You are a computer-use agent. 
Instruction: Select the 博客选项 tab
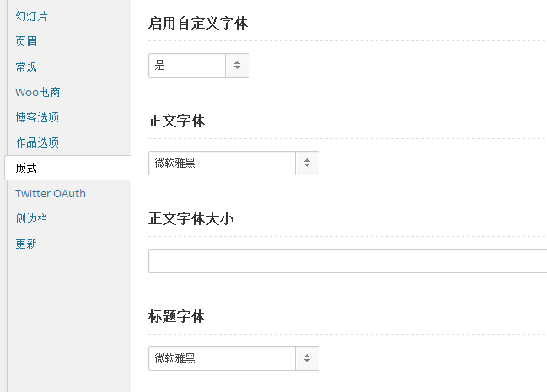click(x=37, y=117)
